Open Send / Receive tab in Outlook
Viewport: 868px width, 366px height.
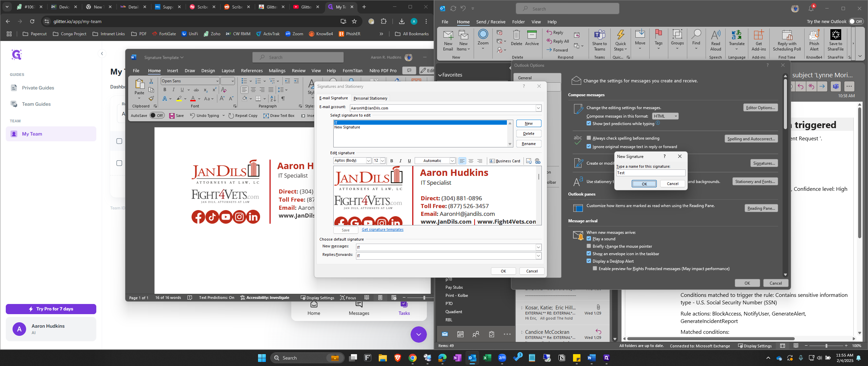pos(491,22)
